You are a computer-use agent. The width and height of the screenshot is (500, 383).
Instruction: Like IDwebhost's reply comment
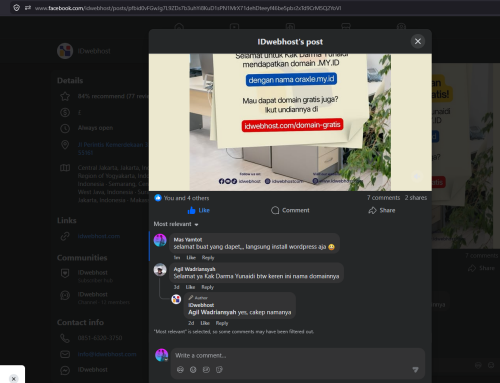(205, 323)
